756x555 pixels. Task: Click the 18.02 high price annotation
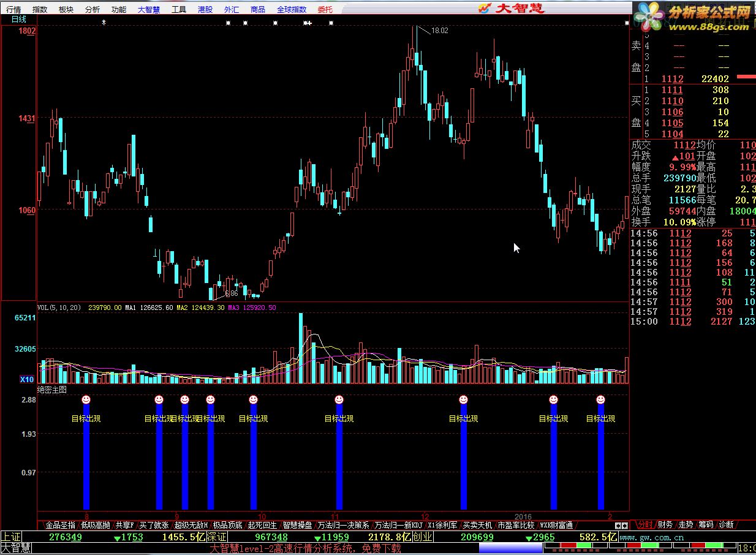tap(440, 30)
